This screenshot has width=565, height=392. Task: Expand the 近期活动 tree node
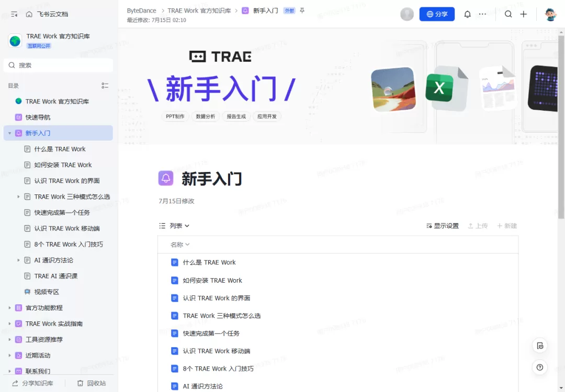(x=10, y=355)
